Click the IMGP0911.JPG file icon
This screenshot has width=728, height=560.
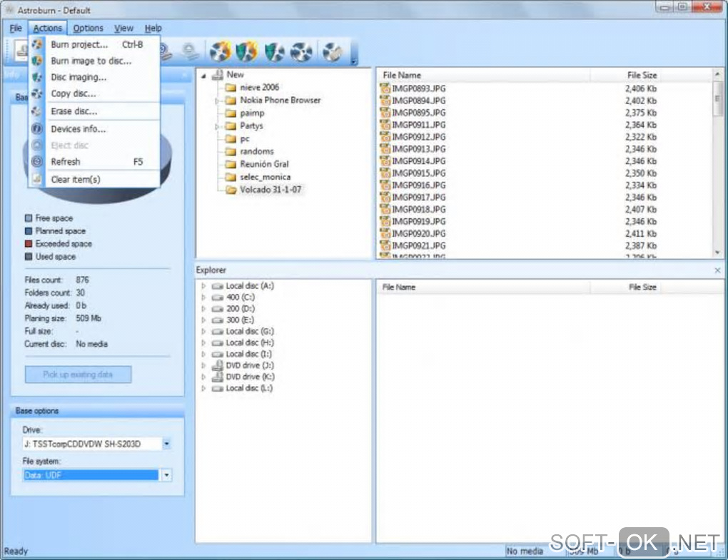(385, 124)
